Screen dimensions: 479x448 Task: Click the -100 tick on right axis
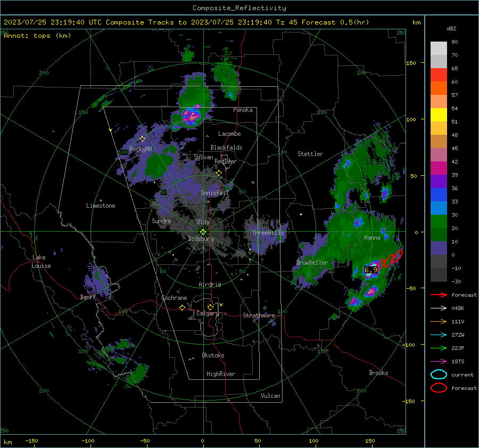pos(408,345)
